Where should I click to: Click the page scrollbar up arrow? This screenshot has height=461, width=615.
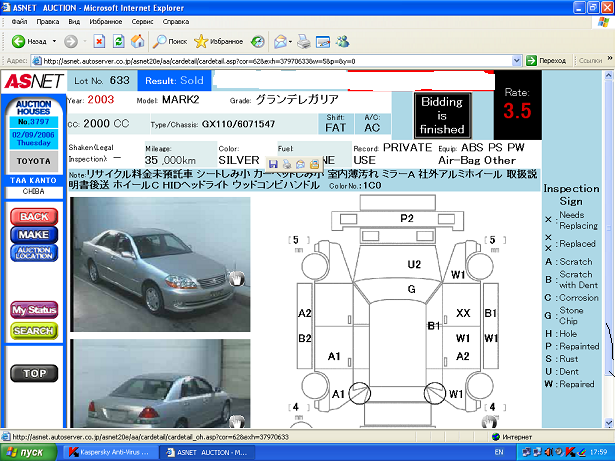tap(608, 75)
